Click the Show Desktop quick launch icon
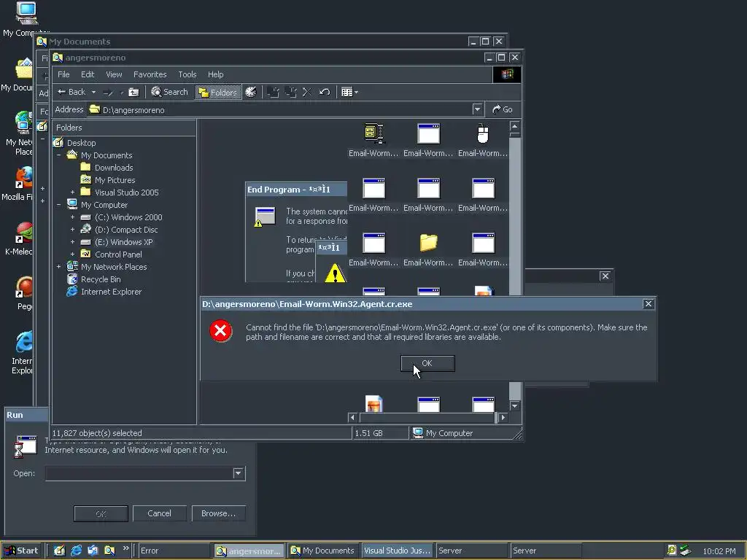Screen dimensions: 747x560 click(59, 551)
